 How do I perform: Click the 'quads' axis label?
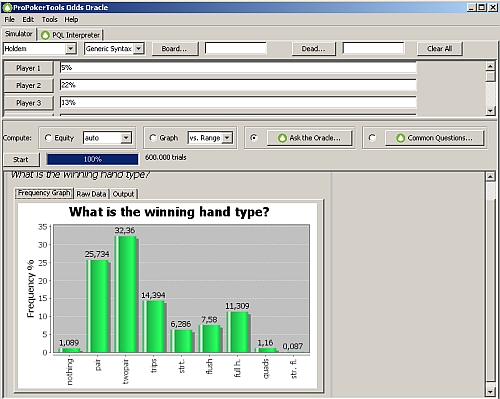[266, 369]
